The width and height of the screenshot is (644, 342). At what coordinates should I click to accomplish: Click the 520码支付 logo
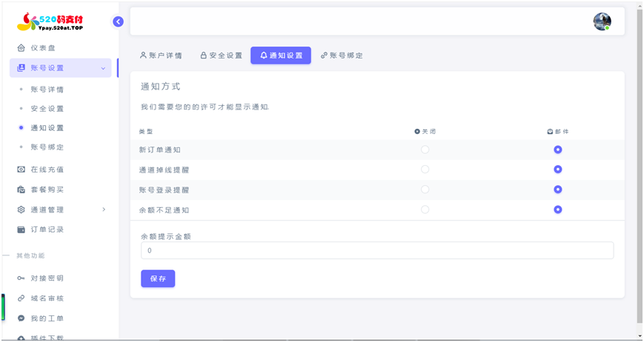tap(50, 22)
